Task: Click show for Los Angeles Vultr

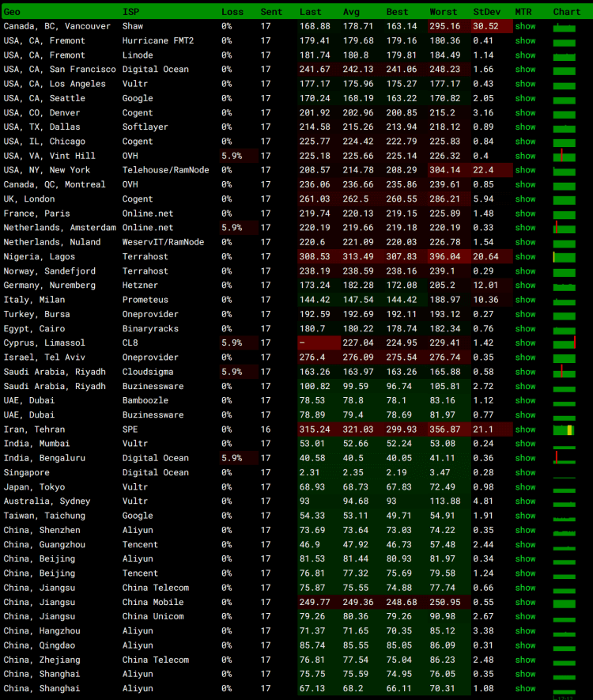Action: pos(525,84)
